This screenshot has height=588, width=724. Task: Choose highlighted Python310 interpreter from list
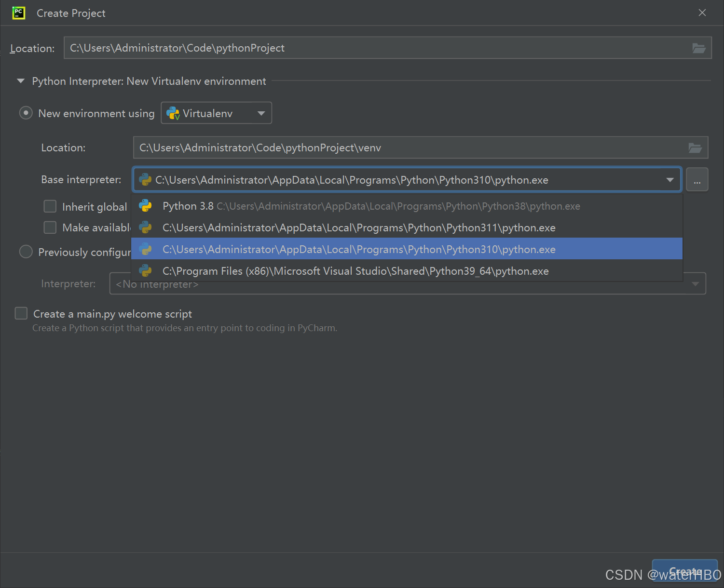[x=407, y=249]
